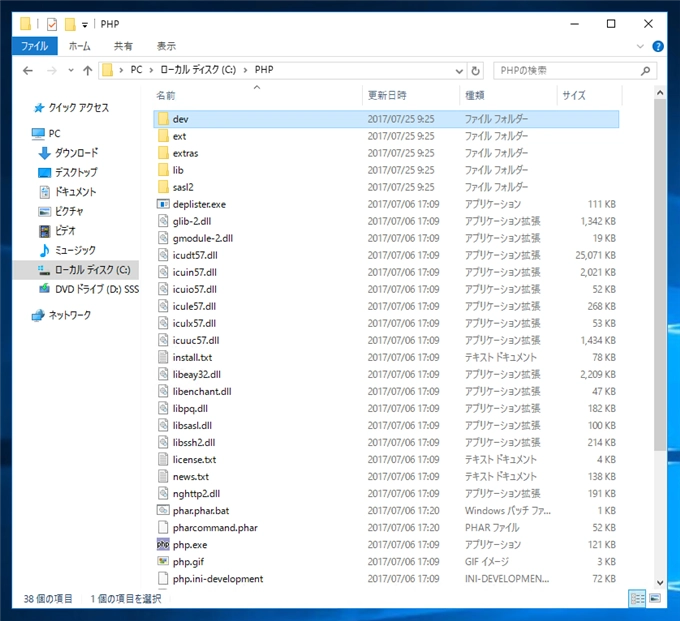Sort by the 名前 column header

258,95
